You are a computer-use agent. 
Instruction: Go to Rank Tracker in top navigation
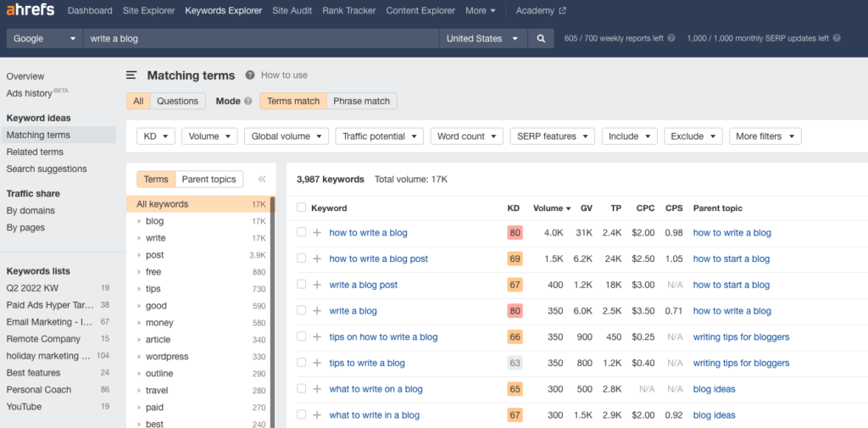tap(348, 10)
